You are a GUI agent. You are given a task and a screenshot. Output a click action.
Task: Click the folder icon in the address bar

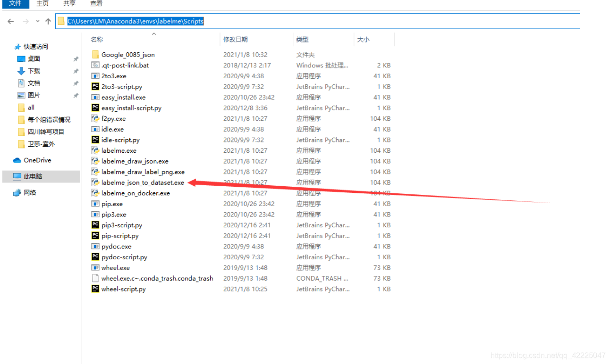(x=61, y=21)
